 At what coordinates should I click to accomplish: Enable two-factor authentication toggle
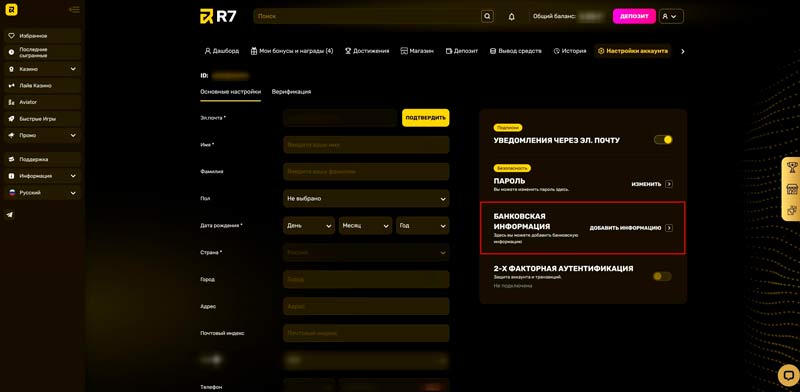(662, 276)
